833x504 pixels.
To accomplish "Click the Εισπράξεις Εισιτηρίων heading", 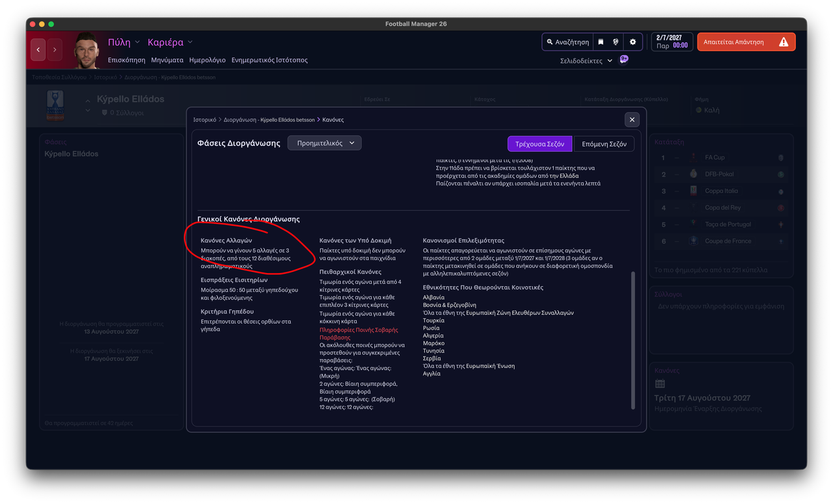I will click(234, 280).
